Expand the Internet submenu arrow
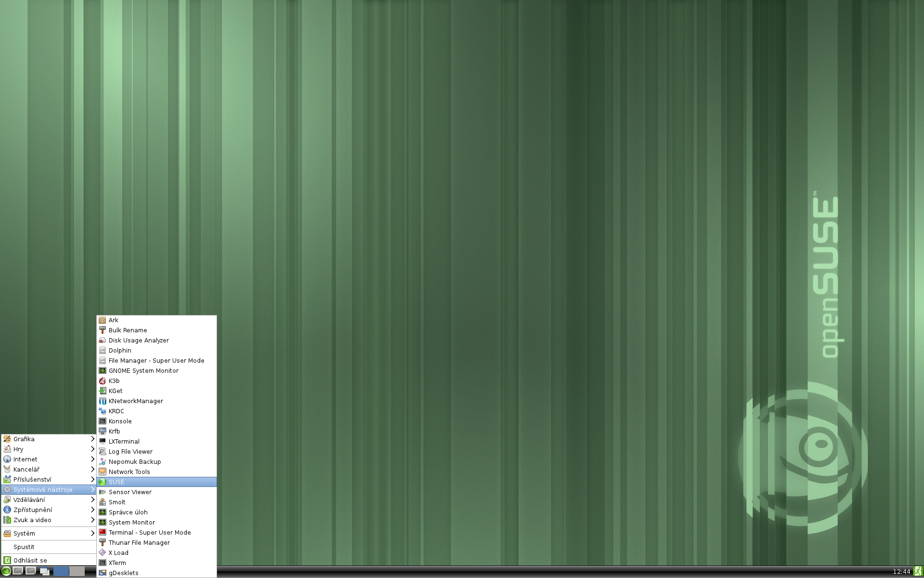 point(92,459)
